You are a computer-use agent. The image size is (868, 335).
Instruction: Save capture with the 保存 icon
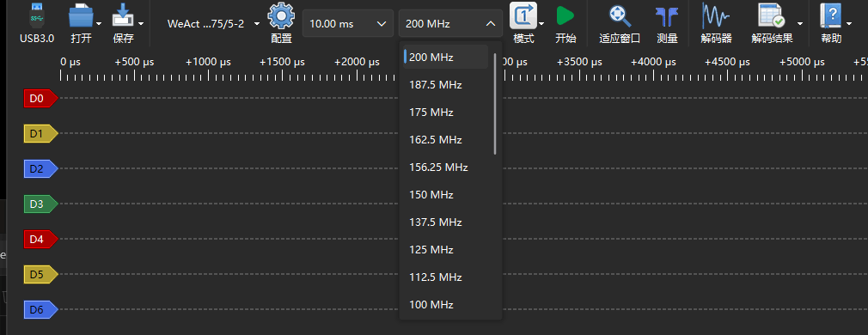[124, 15]
